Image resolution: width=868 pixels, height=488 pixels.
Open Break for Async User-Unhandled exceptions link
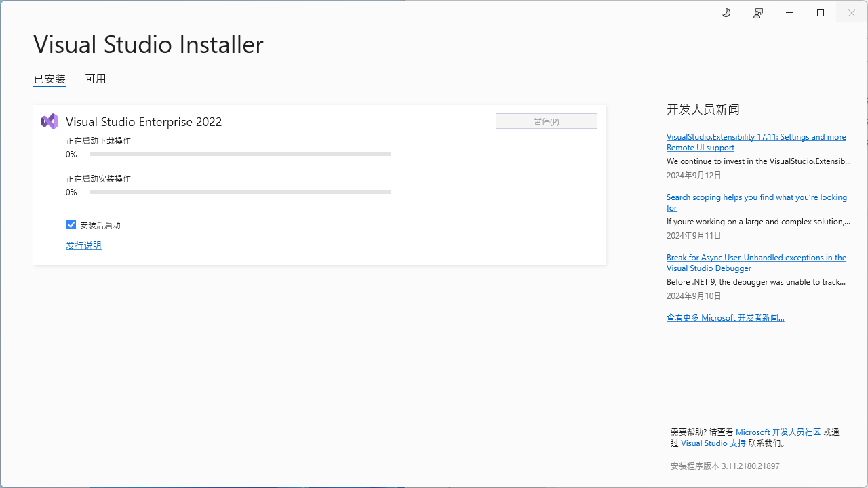click(756, 263)
